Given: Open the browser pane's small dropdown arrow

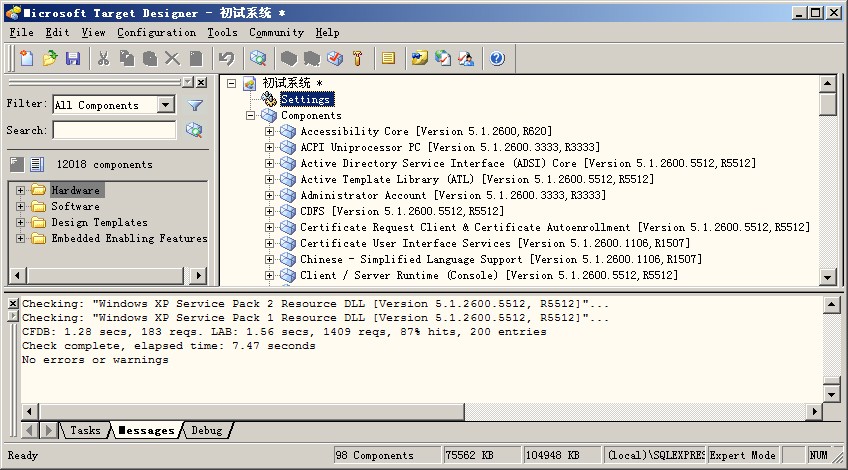Looking at the screenshot, I should tap(188, 82).
